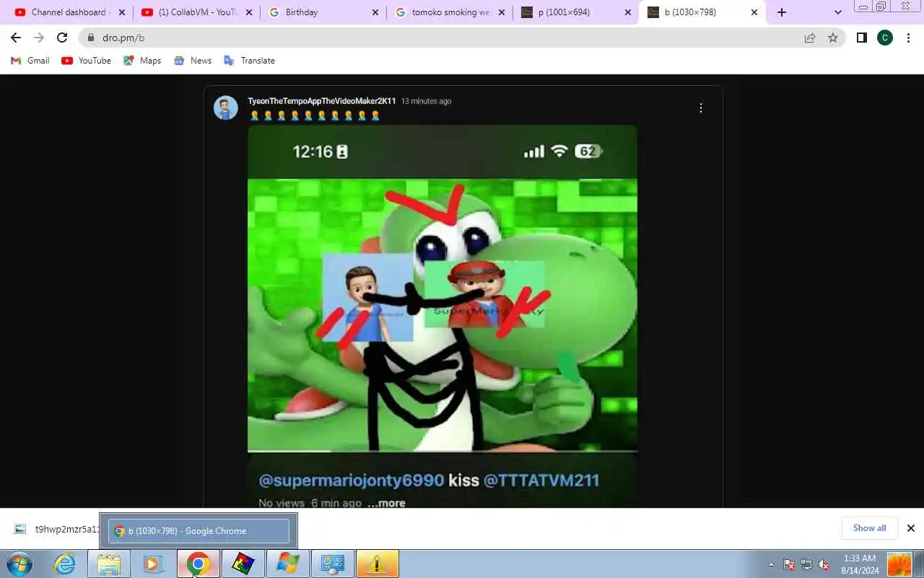Close the downloads bar
The height and width of the screenshot is (578, 924).
coord(911,528)
